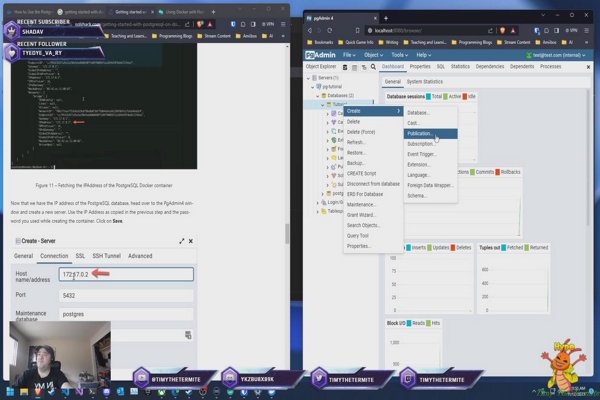Select Subscription... in Create submenu

pos(430,144)
